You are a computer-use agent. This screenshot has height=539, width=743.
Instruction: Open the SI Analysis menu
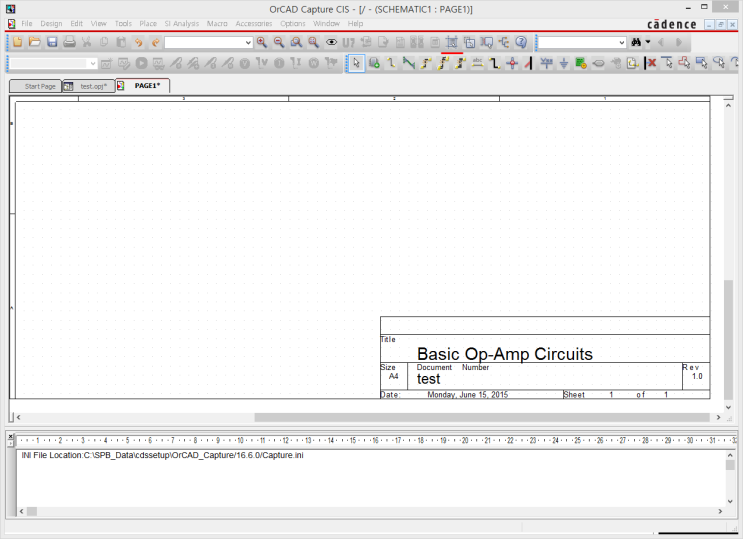(x=181, y=23)
